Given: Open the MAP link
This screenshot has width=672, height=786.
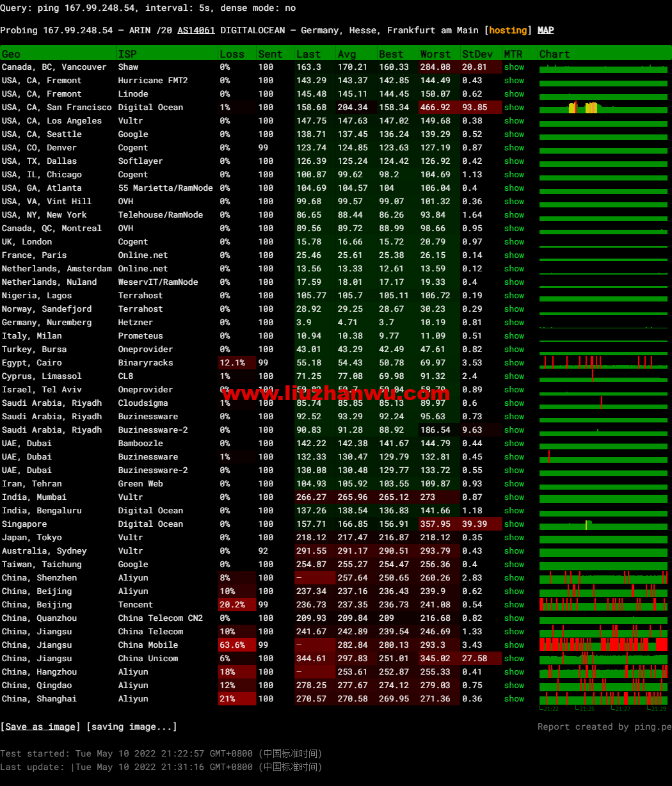Looking at the screenshot, I should point(546,30).
